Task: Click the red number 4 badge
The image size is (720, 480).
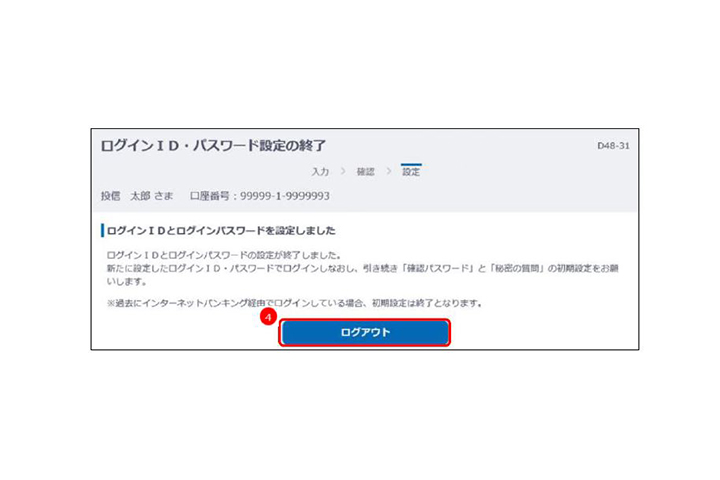Action: [x=268, y=317]
